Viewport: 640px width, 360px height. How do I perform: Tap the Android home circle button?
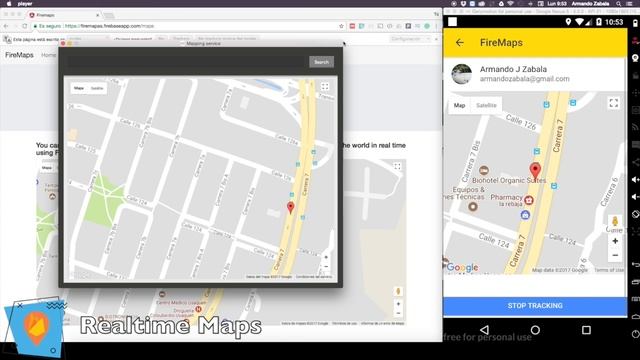tap(535, 330)
